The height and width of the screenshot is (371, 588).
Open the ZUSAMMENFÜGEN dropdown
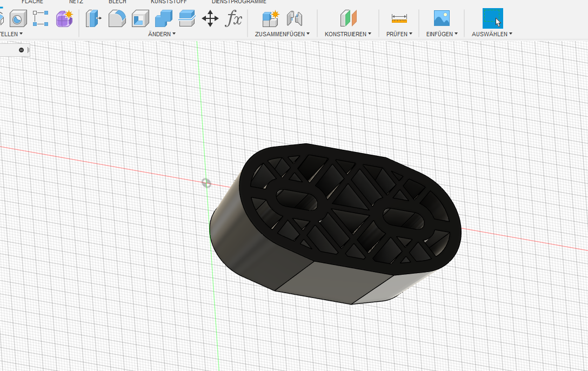(x=282, y=34)
